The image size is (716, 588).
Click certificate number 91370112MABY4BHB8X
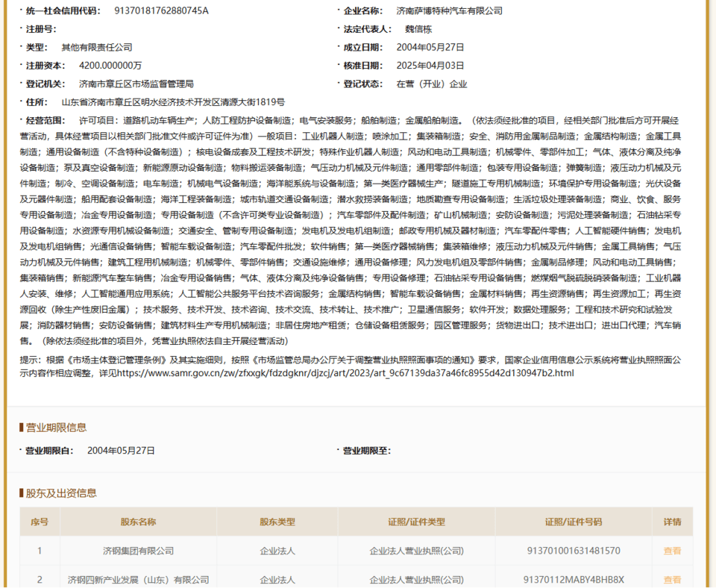pyautogui.click(x=574, y=580)
